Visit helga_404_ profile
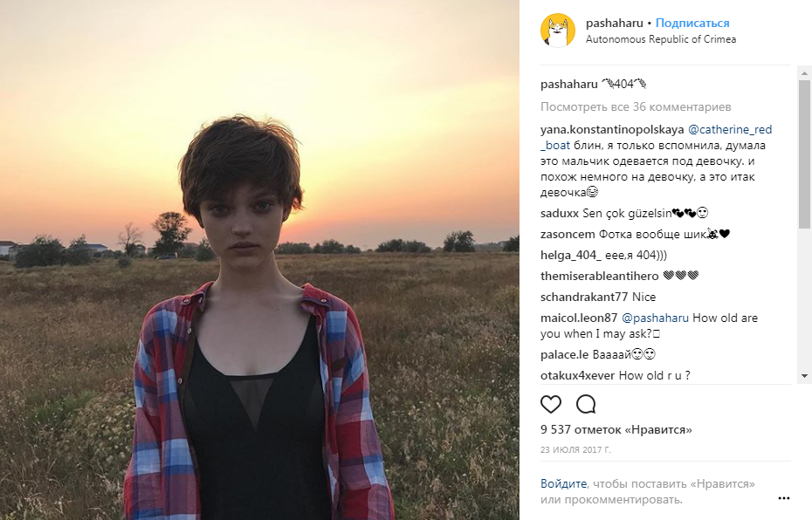Screen dimensions: 812x520 [571, 255]
